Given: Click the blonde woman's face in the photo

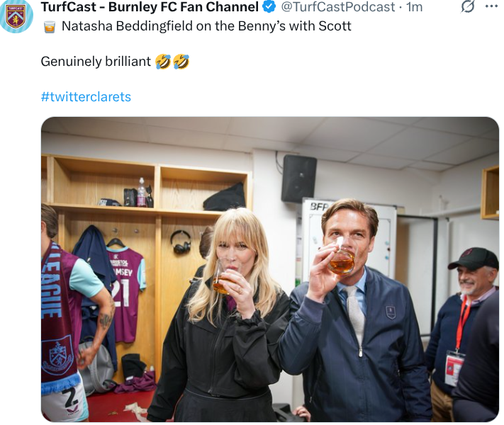Looking at the screenshot, I should pyautogui.click(x=239, y=248).
